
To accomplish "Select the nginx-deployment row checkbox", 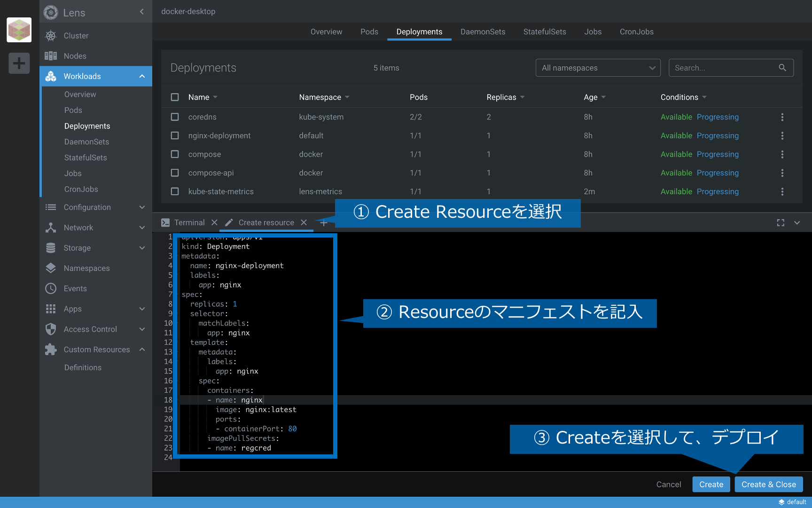I will [175, 135].
